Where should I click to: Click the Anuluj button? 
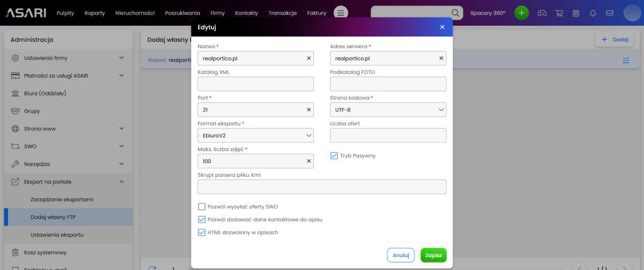(400, 256)
